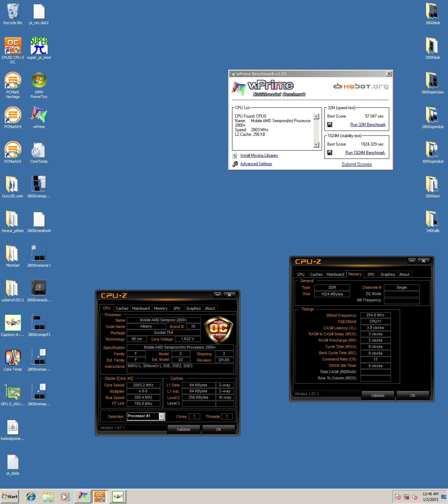Click Validate in CPU-Z CPU window

[x=183, y=429]
